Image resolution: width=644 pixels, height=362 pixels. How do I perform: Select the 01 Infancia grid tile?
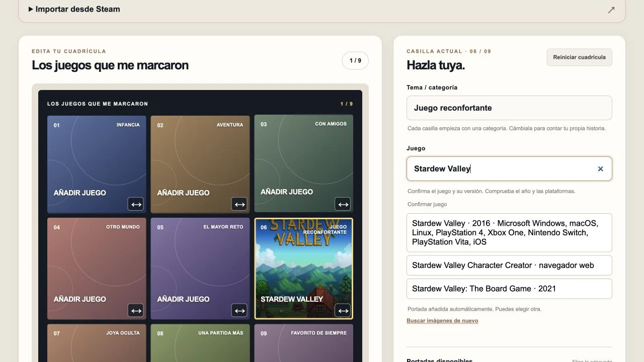tap(97, 164)
